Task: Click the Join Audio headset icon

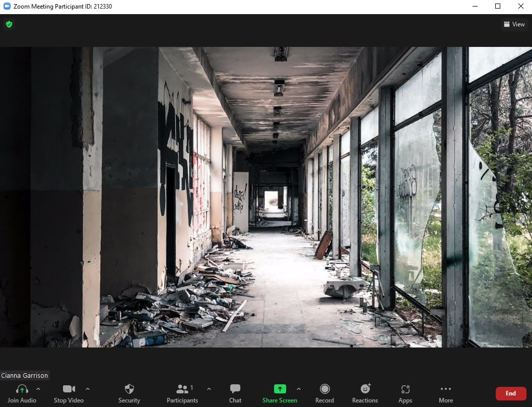Action: [x=21, y=389]
